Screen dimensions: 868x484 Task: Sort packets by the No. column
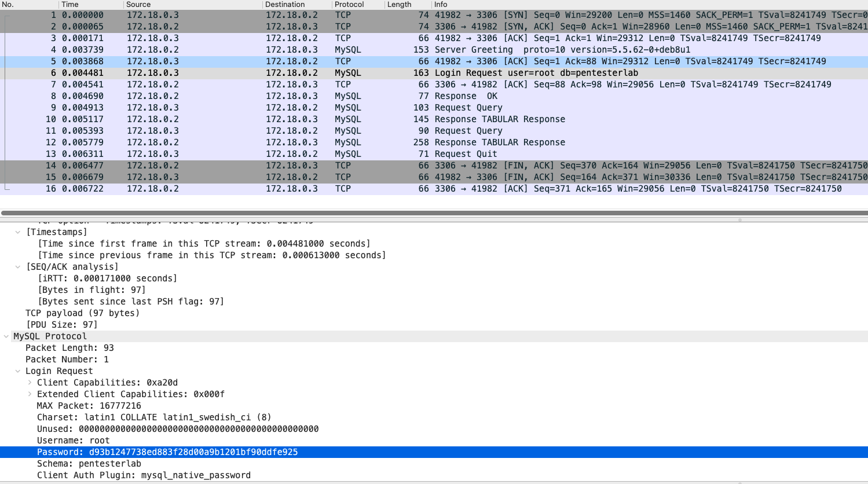(29, 5)
